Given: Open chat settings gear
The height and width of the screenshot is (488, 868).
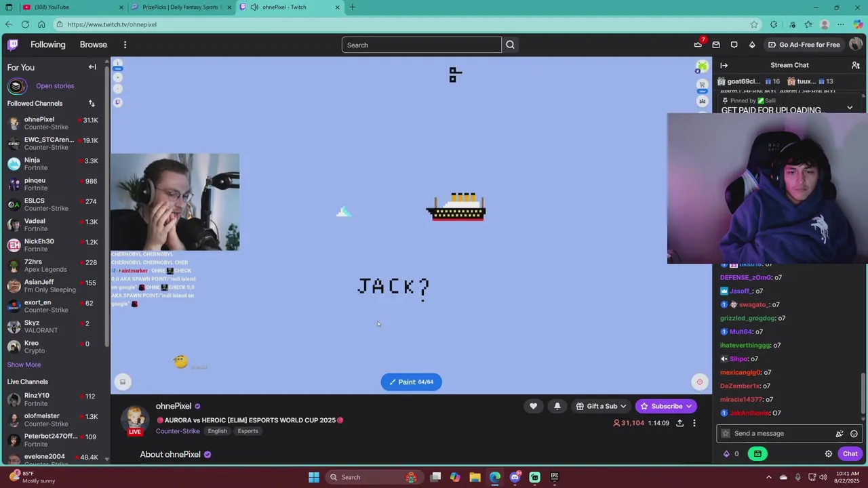Looking at the screenshot, I should click(x=829, y=454).
